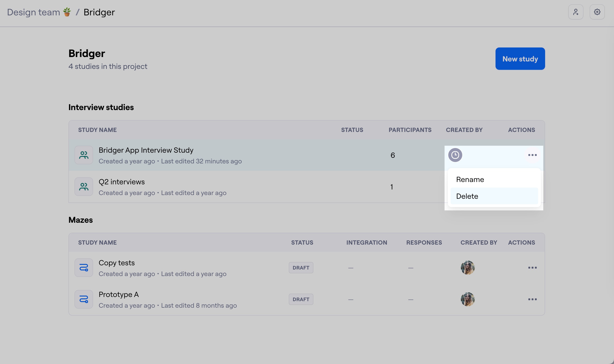Click the invite member icon in header
Screen dimensions: 614x364
(x=576, y=12)
